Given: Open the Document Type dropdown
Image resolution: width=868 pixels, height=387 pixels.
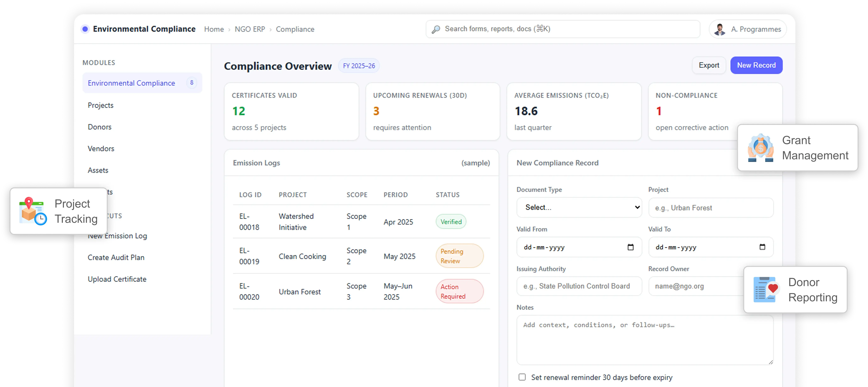Looking at the screenshot, I should [x=579, y=207].
